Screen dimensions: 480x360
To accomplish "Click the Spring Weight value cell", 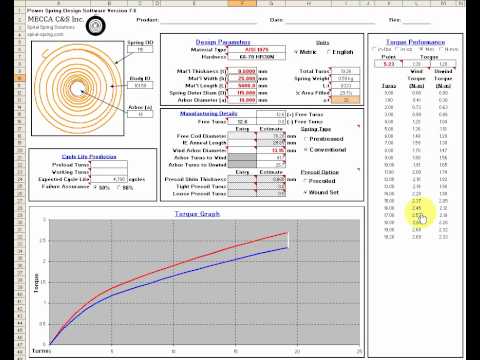I will pos(346,79).
